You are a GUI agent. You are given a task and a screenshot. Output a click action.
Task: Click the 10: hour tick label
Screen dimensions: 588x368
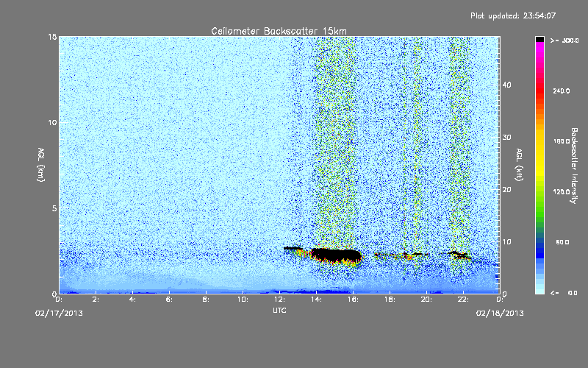coord(243,300)
